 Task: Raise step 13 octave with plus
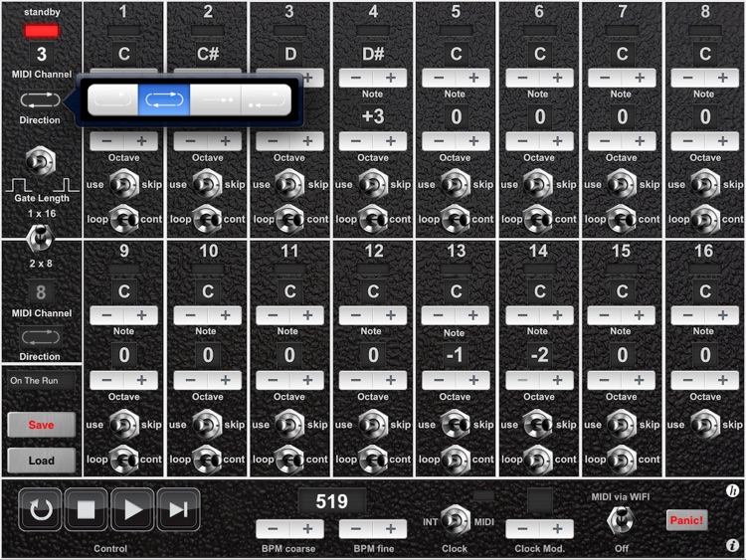pyautogui.click(x=472, y=380)
